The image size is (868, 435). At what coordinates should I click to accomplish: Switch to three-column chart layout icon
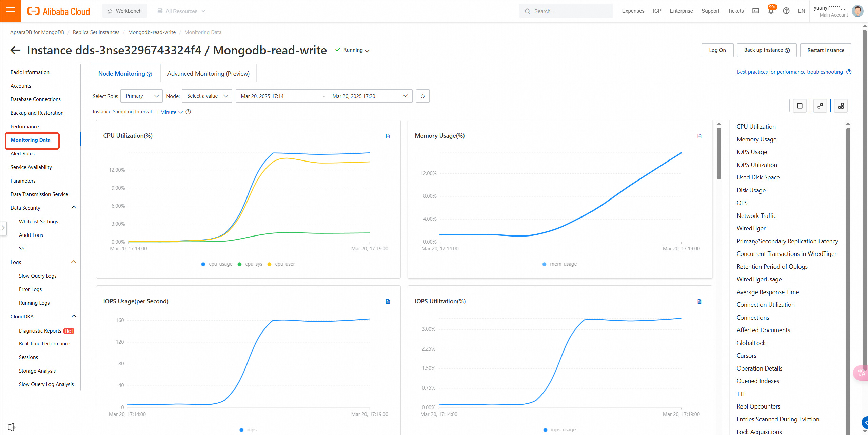pos(841,106)
